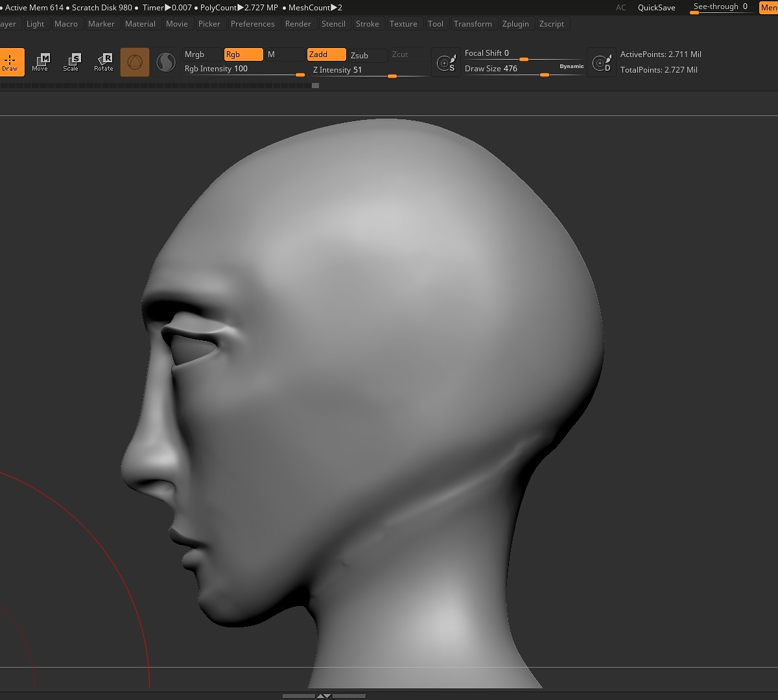Click the Timer 0.007 status
Screen dimensions: 778x700
(167, 8)
